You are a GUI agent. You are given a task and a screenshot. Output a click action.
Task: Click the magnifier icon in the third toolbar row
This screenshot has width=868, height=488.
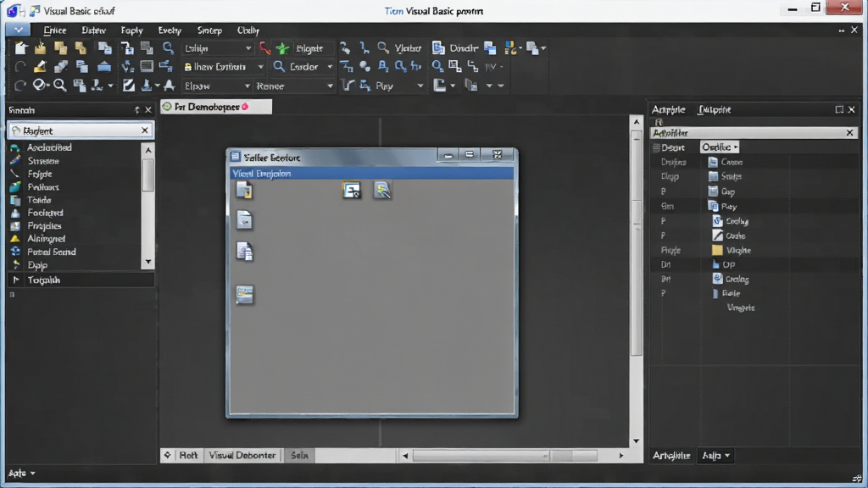coord(60,86)
